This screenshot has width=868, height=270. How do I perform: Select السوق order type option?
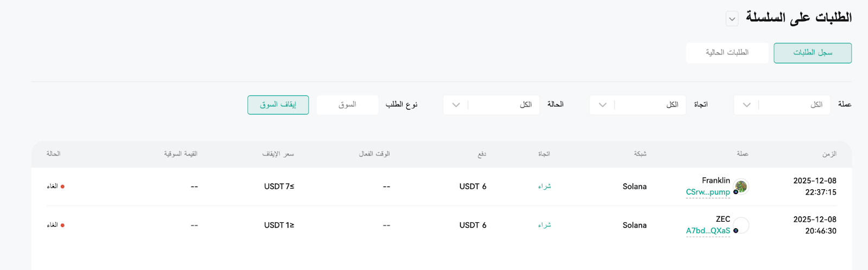coord(347,105)
